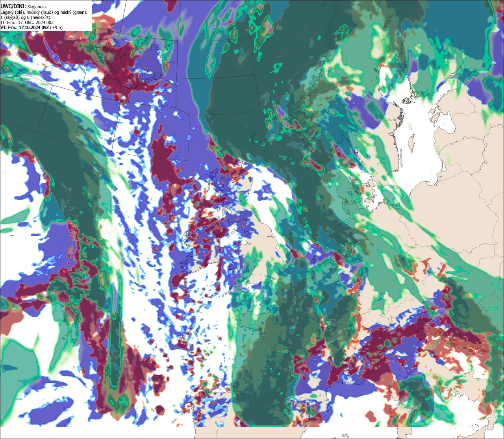Click the "Lágský (blá), miðský (rauð) og háský (græn)." line
The width and height of the screenshot is (504, 439).
point(44,12)
